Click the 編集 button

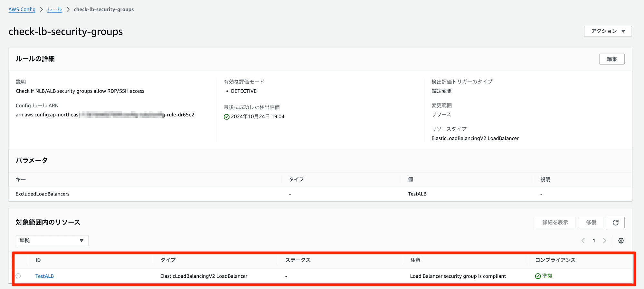[x=612, y=59]
